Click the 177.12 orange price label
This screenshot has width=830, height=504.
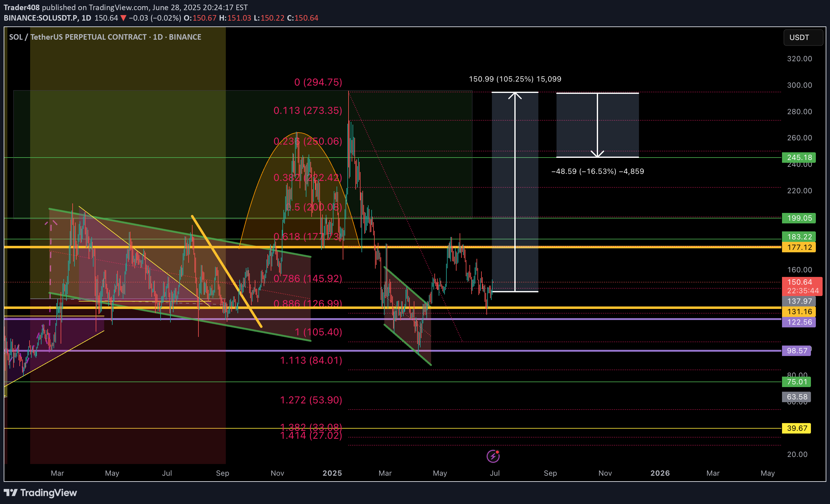pos(799,247)
